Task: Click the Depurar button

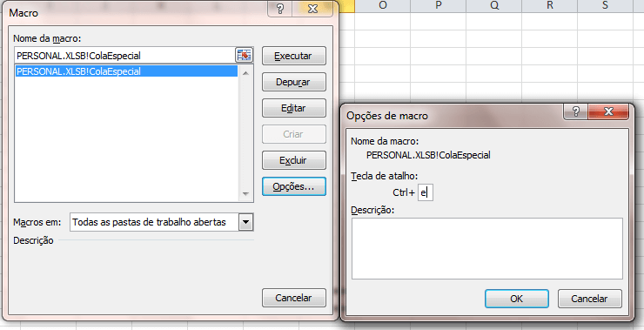Action: tap(293, 82)
